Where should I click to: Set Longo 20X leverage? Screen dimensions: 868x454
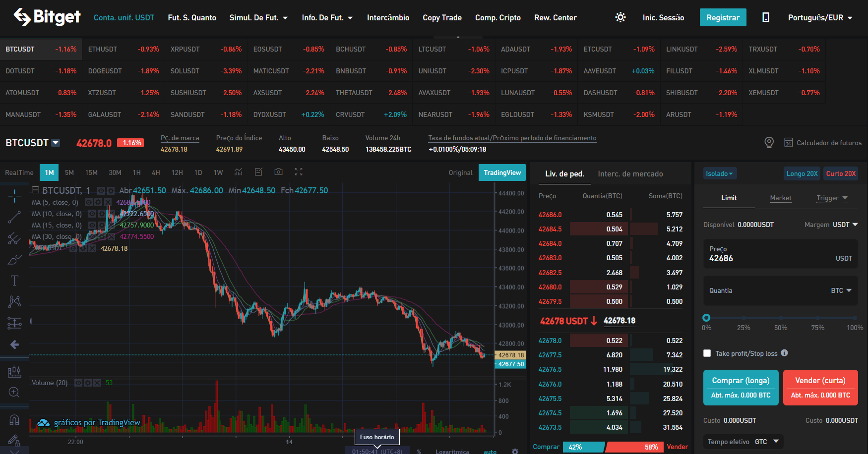click(x=802, y=173)
